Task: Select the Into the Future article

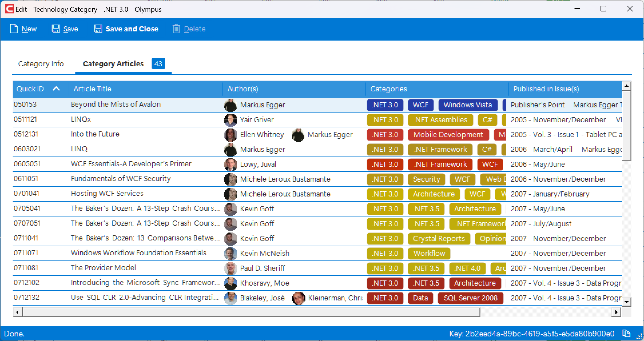Action: pos(95,134)
